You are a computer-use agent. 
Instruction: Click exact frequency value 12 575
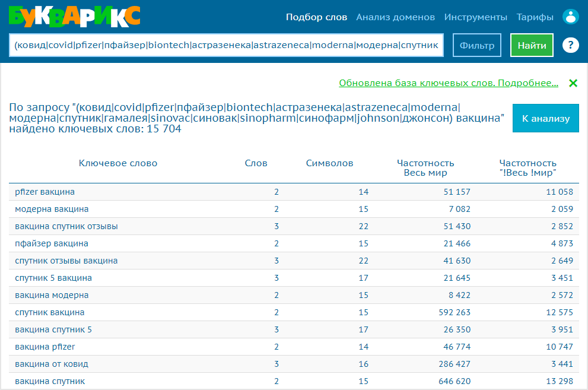click(560, 312)
